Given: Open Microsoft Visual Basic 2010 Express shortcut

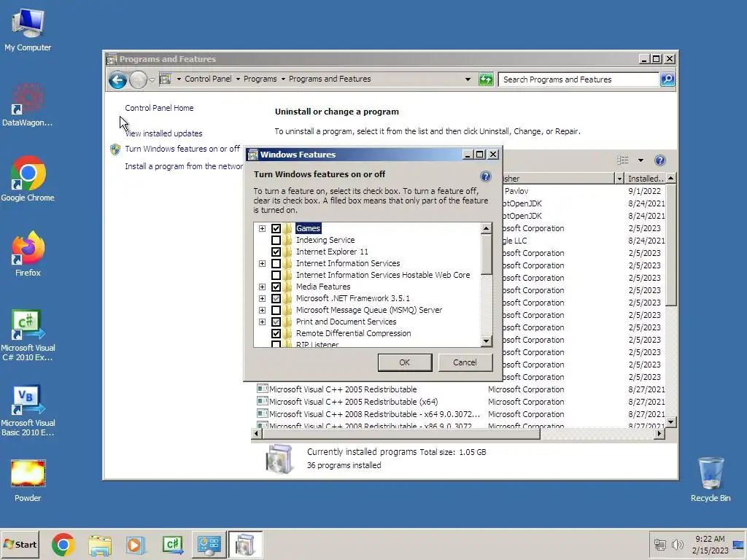Looking at the screenshot, I should (28, 411).
